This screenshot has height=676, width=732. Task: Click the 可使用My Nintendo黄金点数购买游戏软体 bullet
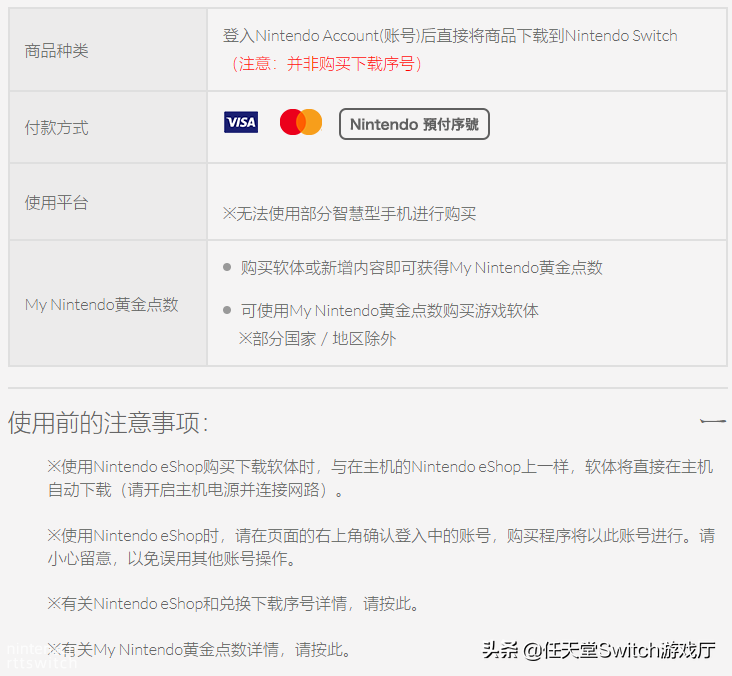click(389, 311)
